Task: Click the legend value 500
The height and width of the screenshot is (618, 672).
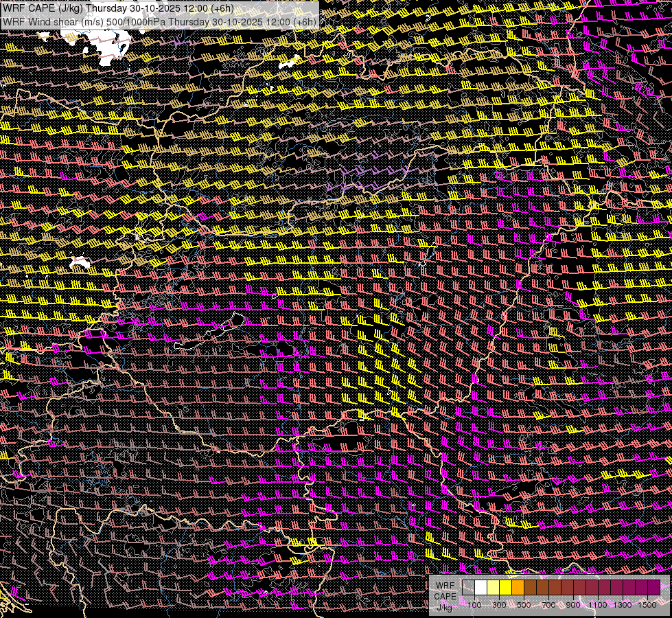Action: pyautogui.click(x=524, y=605)
